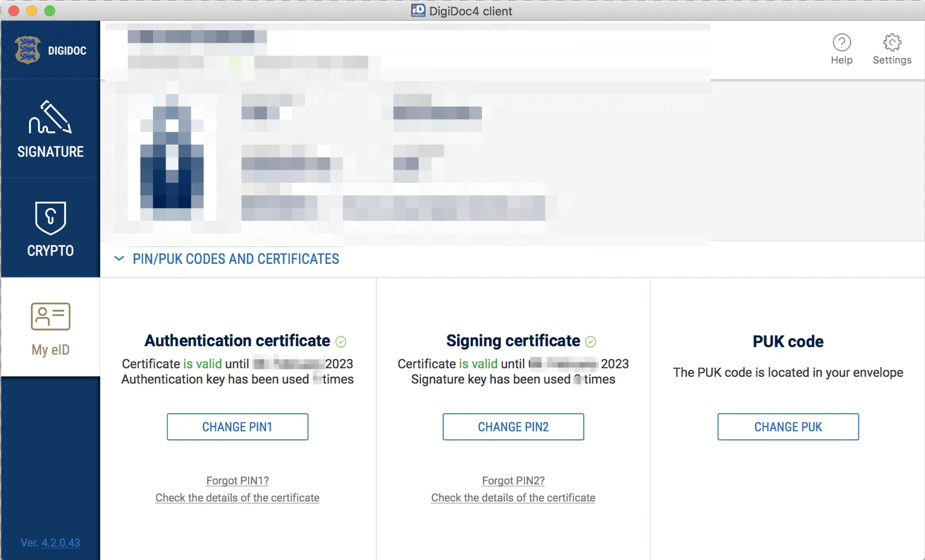Click the Authentication certificate valid checkmark icon
Viewport: 925px width, 560px height.
tap(341, 342)
